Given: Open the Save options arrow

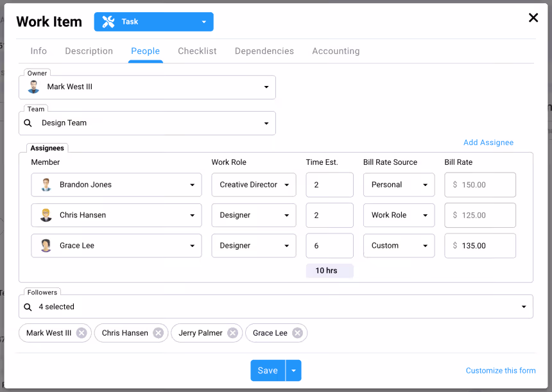Looking at the screenshot, I should 293,371.
